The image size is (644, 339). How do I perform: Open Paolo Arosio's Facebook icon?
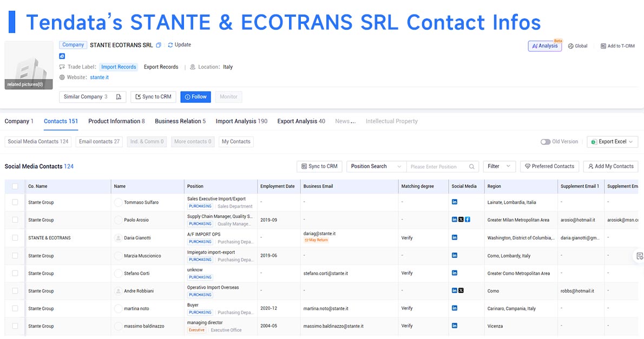(x=468, y=220)
